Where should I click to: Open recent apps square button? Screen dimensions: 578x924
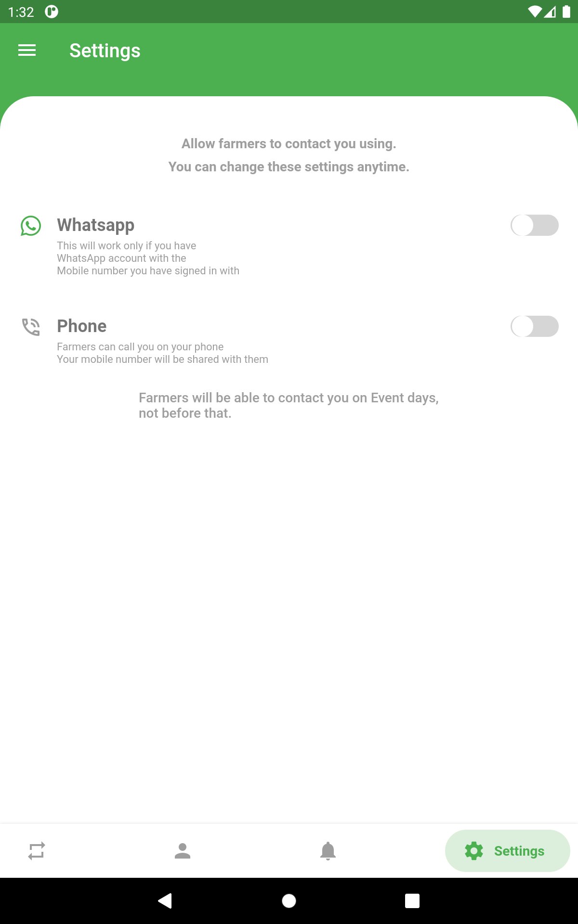pos(412,900)
